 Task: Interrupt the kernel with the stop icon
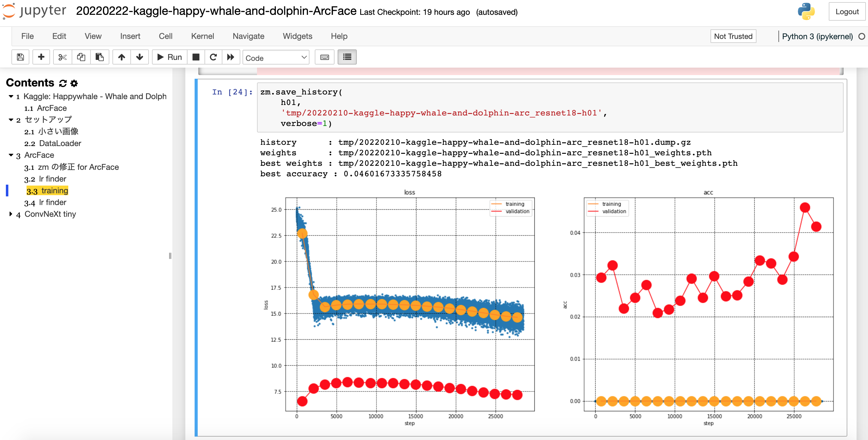pos(196,57)
